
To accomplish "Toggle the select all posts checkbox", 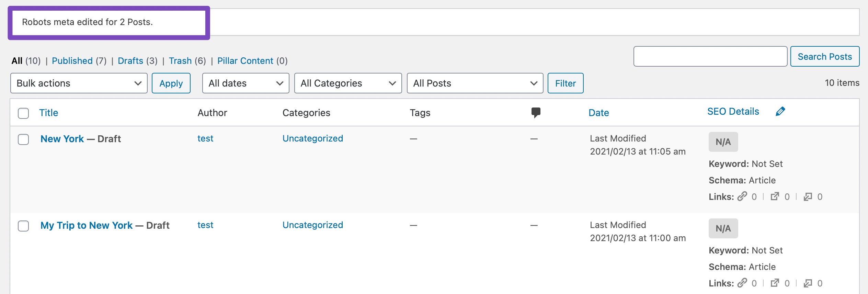I will tap(23, 113).
